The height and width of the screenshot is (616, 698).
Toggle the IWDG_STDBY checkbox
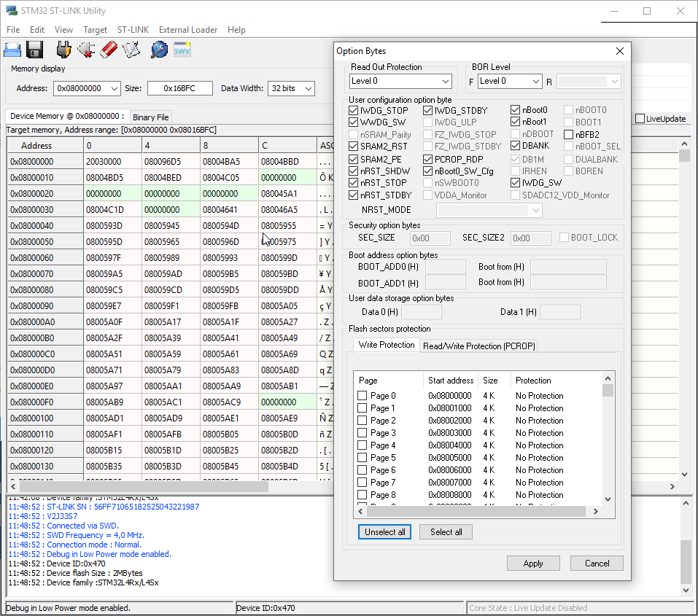coord(428,110)
